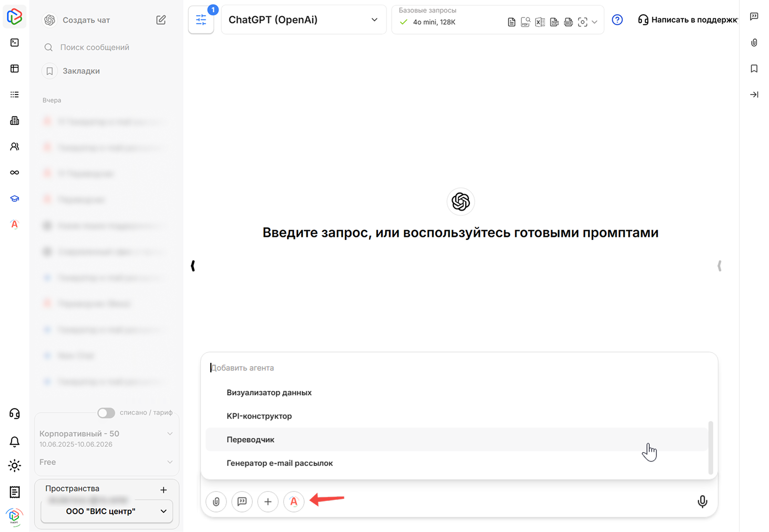Open prompts icon next to the paperclip
The width and height of the screenshot is (769, 532).
point(242,502)
